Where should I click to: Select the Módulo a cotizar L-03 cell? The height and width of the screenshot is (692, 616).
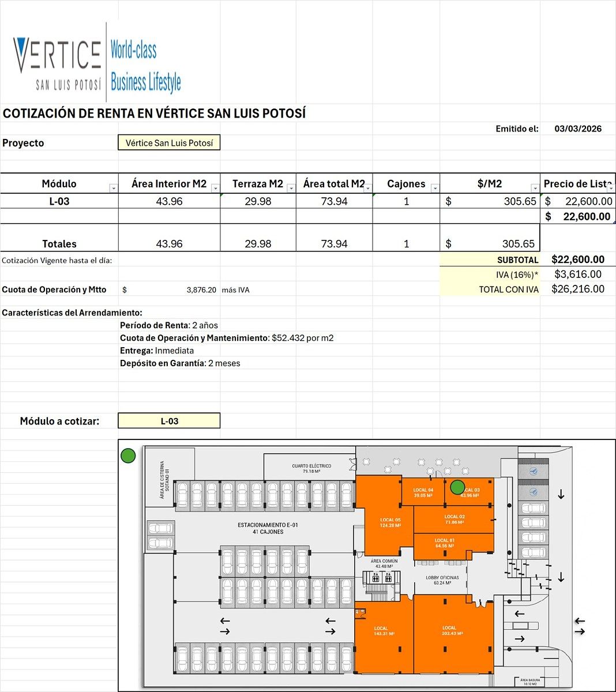[x=169, y=421]
